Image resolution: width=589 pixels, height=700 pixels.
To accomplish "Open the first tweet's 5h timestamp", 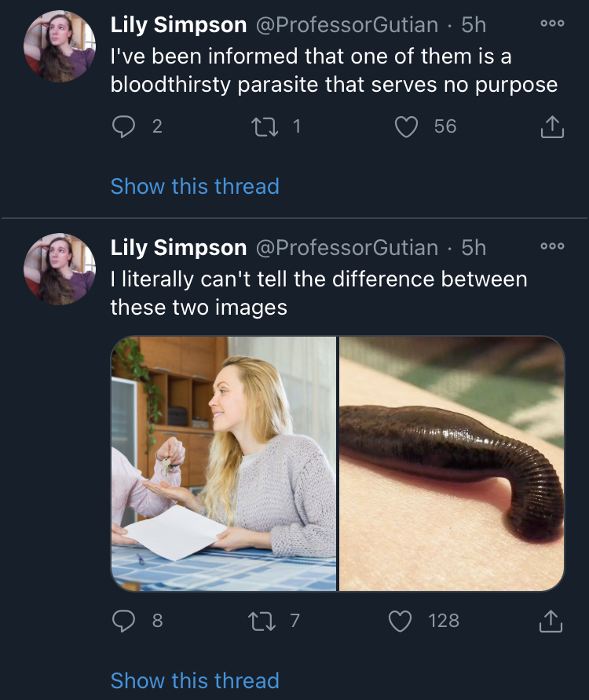I will click(x=474, y=25).
